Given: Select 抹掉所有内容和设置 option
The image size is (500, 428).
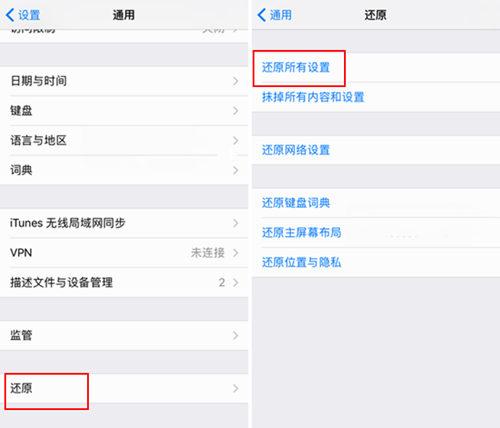Looking at the screenshot, I should point(376,97).
